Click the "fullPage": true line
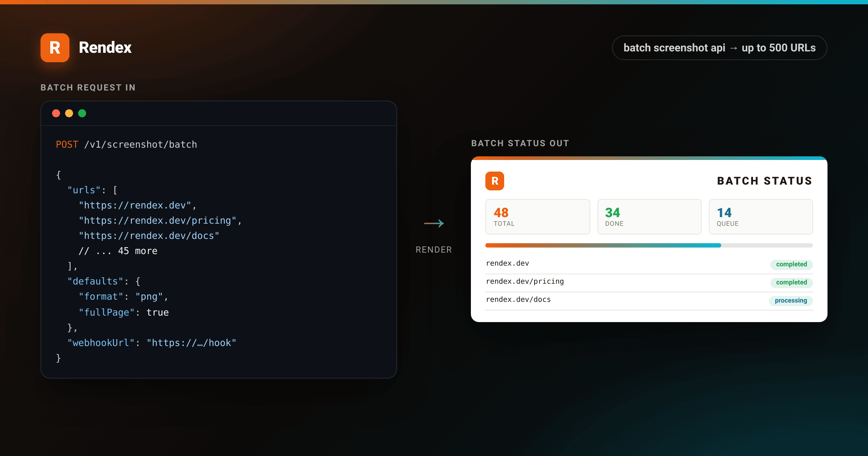 (124, 312)
